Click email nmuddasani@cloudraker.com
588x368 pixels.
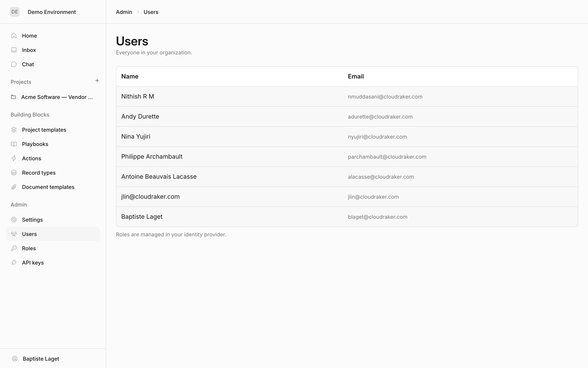tap(385, 97)
